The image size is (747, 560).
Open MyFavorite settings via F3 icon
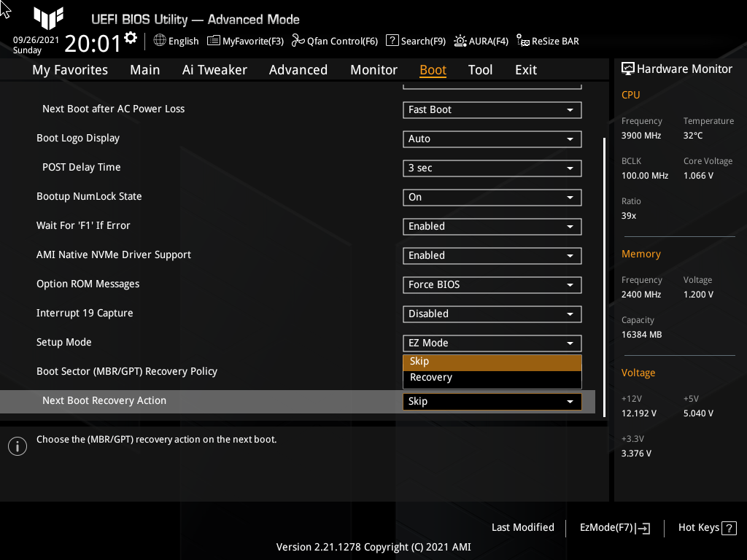pyautogui.click(x=245, y=41)
